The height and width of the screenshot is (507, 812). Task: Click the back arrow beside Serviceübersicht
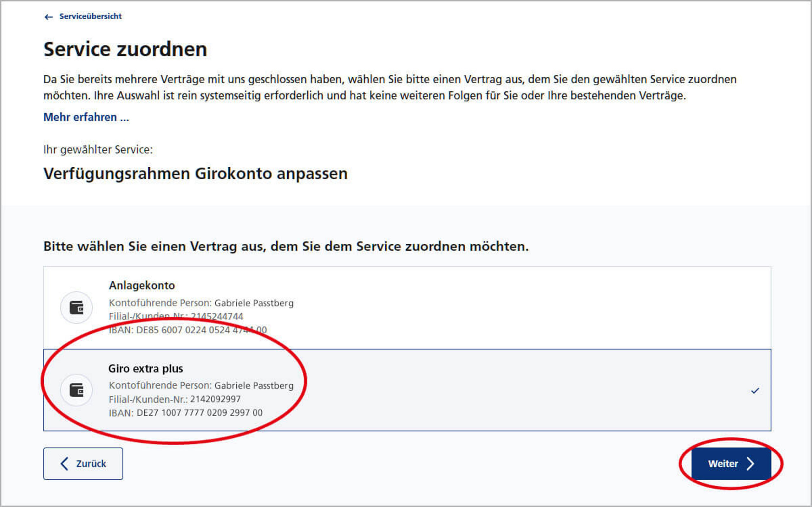49,17
